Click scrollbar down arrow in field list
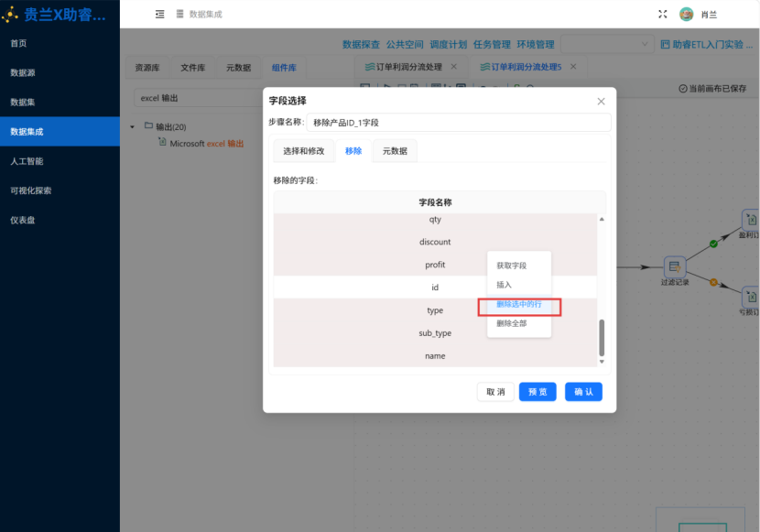Image resolution: width=760 pixels, height=532 pixels. click(x=602, y=362)
